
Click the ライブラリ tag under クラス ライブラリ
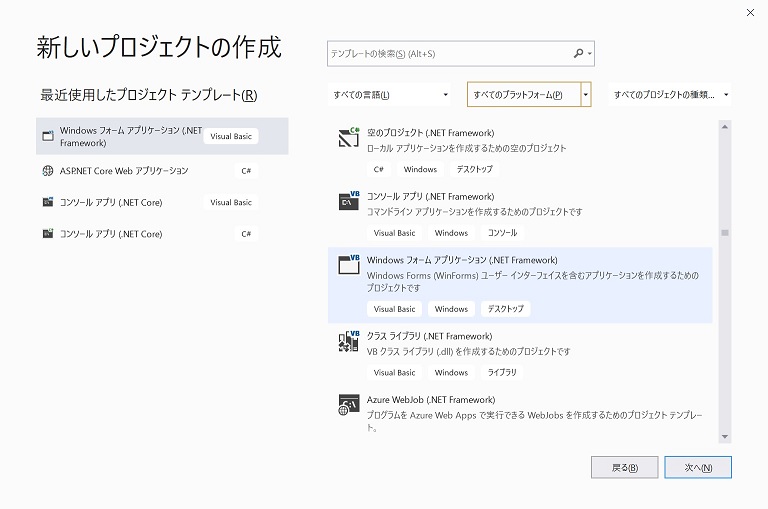(x=502, y=372)
